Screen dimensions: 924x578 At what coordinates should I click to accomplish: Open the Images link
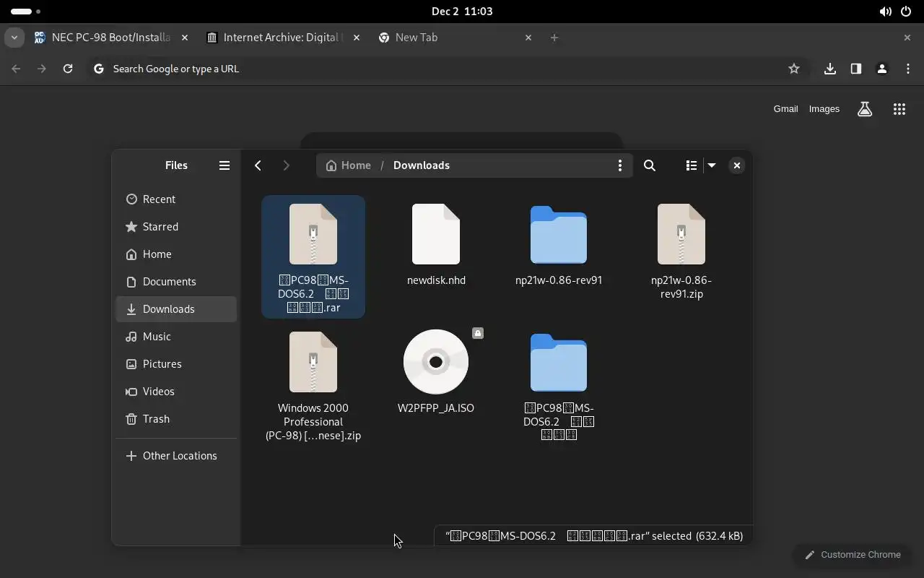[824, 109]
